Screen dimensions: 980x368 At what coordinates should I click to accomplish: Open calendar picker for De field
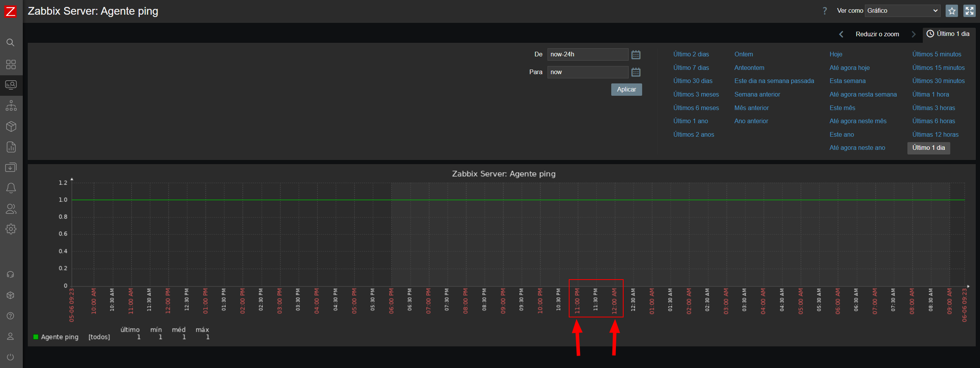[x=636, y=55]
